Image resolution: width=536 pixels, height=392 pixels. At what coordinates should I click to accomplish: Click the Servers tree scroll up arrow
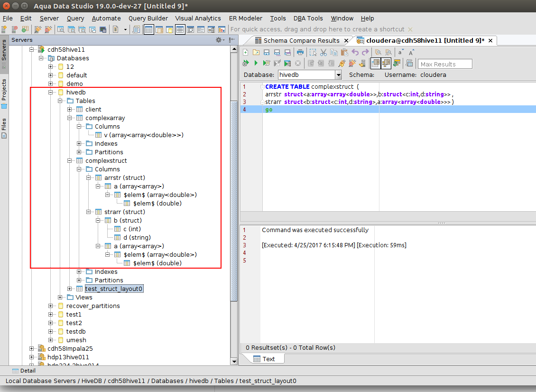tap(234, 49)
